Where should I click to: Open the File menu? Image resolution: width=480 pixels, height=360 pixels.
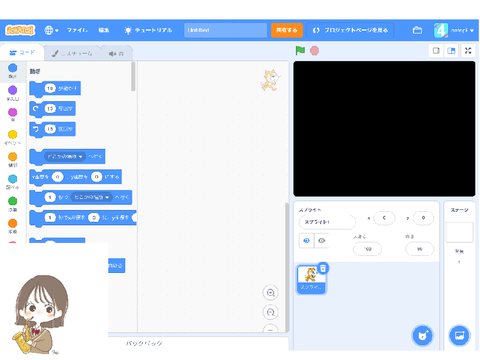click(x=77, y=30)
